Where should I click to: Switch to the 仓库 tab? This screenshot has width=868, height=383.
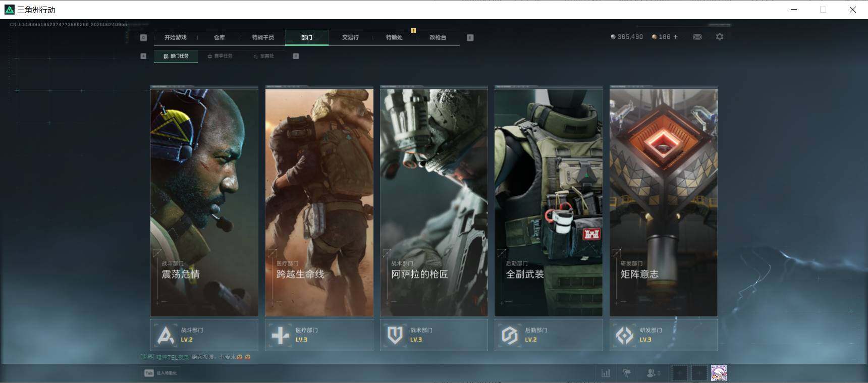point(219,37)
